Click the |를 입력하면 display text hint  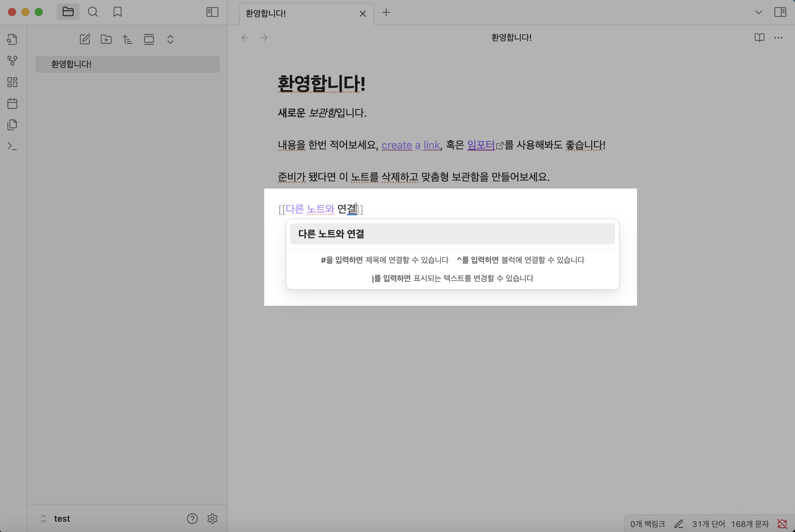pyautogui.click(x=452, y=279)
